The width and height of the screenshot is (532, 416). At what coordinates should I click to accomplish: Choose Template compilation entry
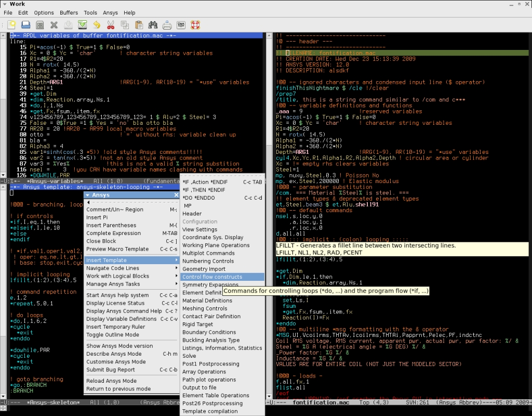tap(222, 411)
